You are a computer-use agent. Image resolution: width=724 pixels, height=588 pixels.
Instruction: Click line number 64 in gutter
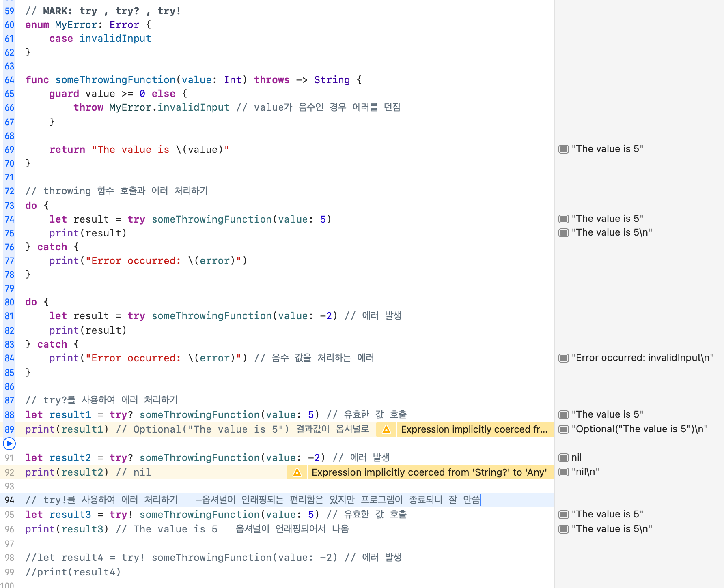coord(9,80)
